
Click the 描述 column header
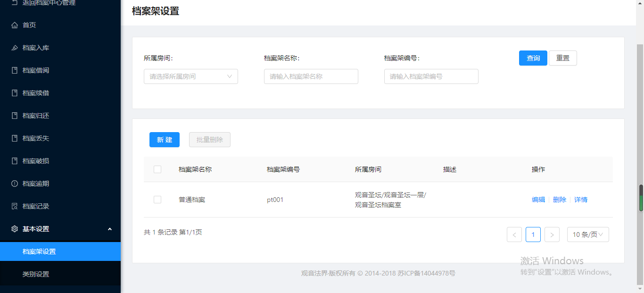(x=450, y=169)
